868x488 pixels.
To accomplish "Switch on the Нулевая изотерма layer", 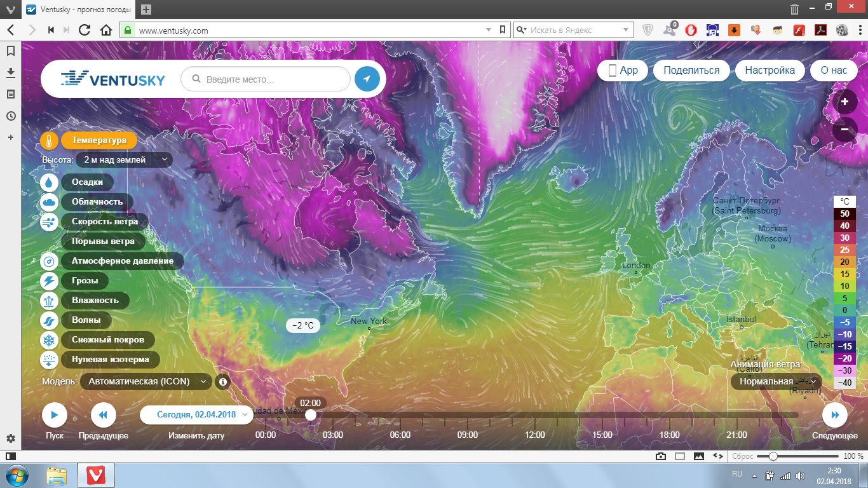I will (111, 360).
